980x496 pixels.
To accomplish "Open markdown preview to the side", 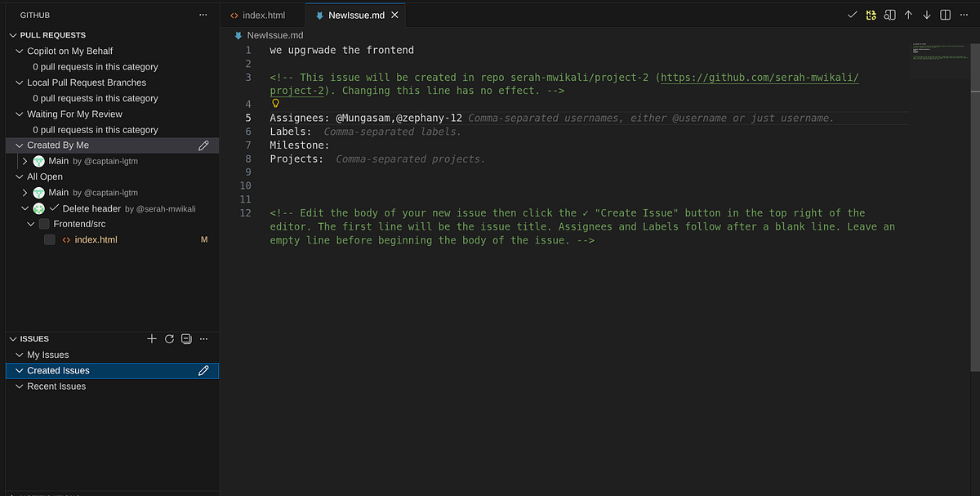I will 890,15.
